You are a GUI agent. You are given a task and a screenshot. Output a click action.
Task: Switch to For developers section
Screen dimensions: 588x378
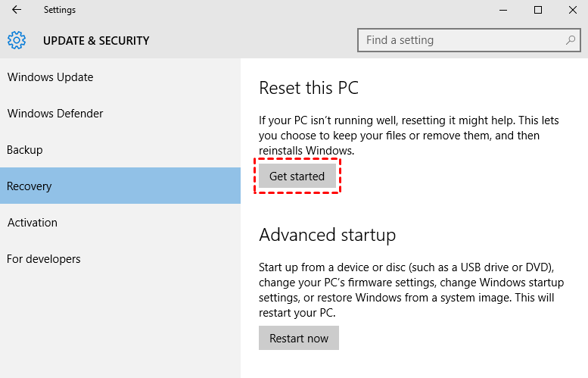tap(44, 259)
